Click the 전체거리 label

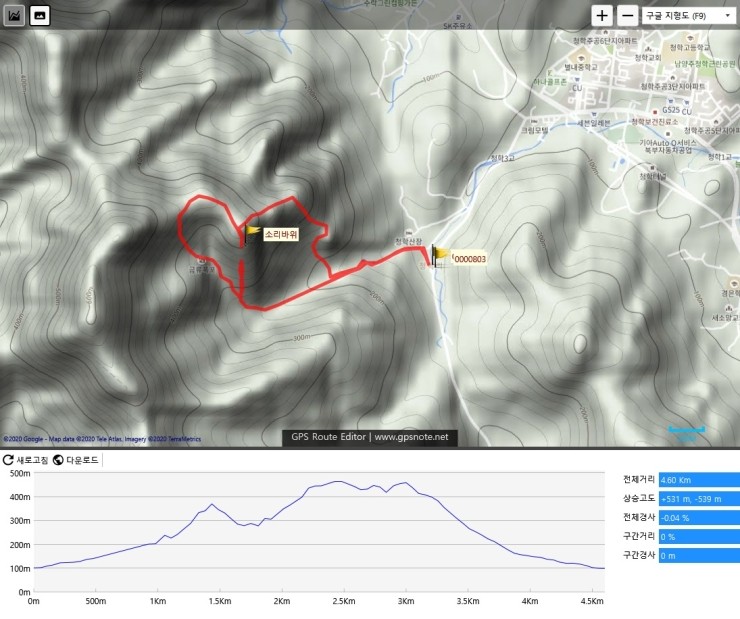coord(639,479)
